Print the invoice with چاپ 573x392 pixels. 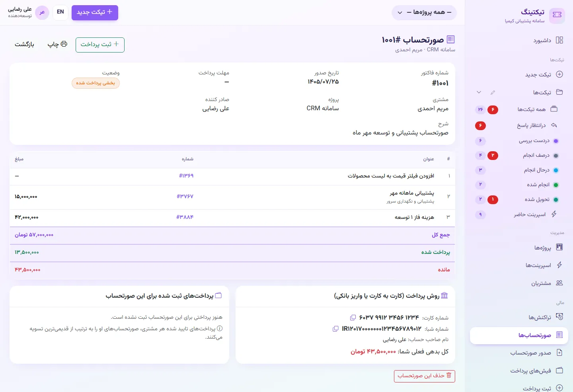click(x=58, y=44)
